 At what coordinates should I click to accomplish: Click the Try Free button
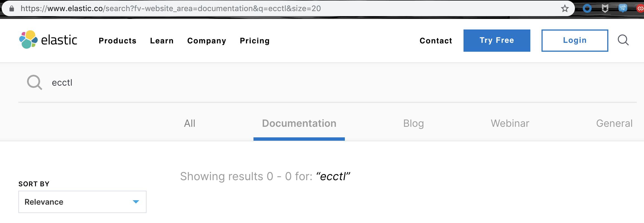click(x=497, y=40)
